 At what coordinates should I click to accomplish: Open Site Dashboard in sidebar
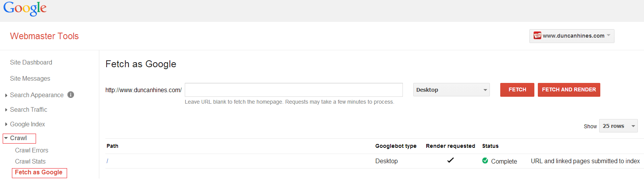pyautogui.click(x=31, y=62)
